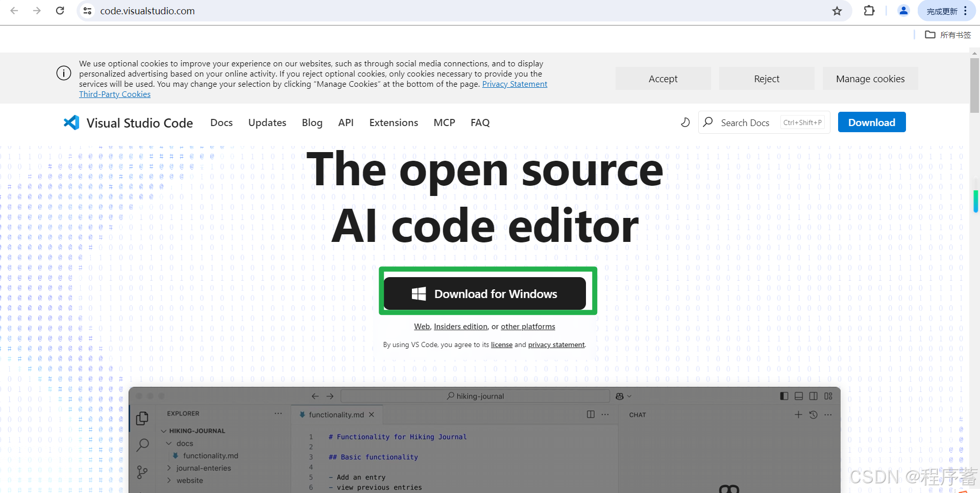Viewport: 980px width, 493px height.
Task: Expand the website folder
Action: (x=169, y=480)
